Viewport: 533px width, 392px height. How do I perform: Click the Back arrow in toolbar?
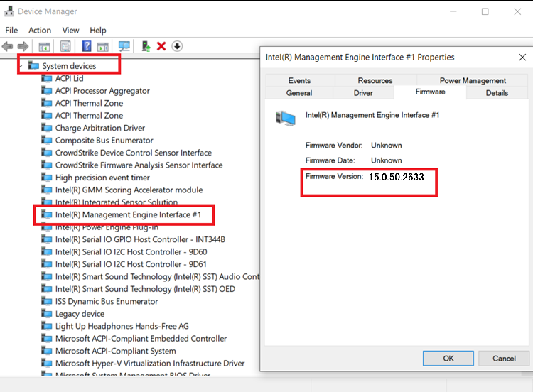click(x=8, y=47)
